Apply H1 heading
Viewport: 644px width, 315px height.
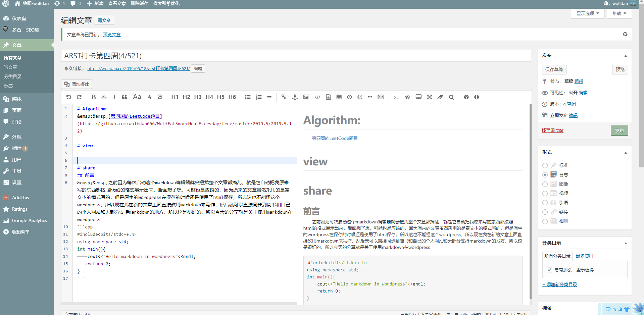point(175,97)
